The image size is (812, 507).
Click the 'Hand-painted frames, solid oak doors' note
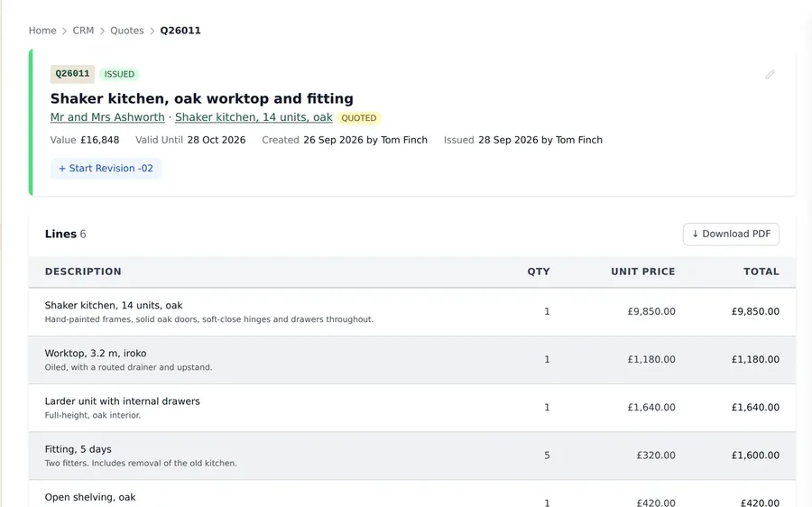[x=209, y=319]
